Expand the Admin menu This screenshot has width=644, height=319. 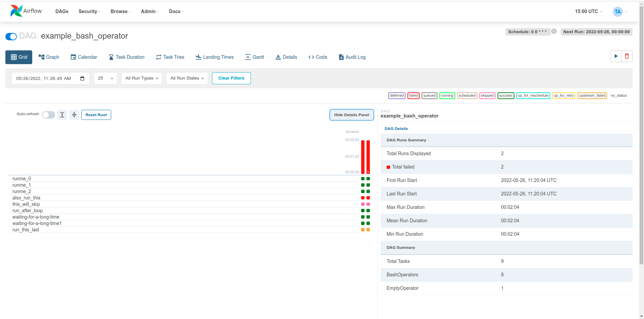(x=150, y=11)
